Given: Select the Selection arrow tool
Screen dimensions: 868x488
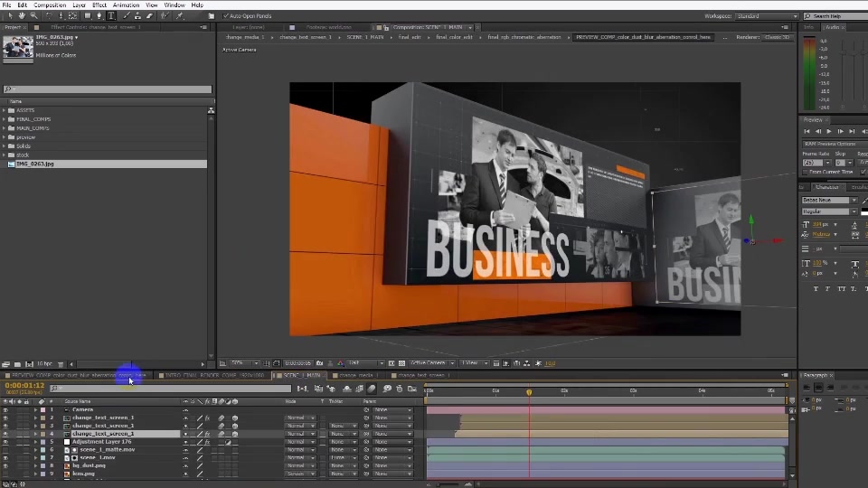Looking at the screenshot, I should (x=11, y=16).
